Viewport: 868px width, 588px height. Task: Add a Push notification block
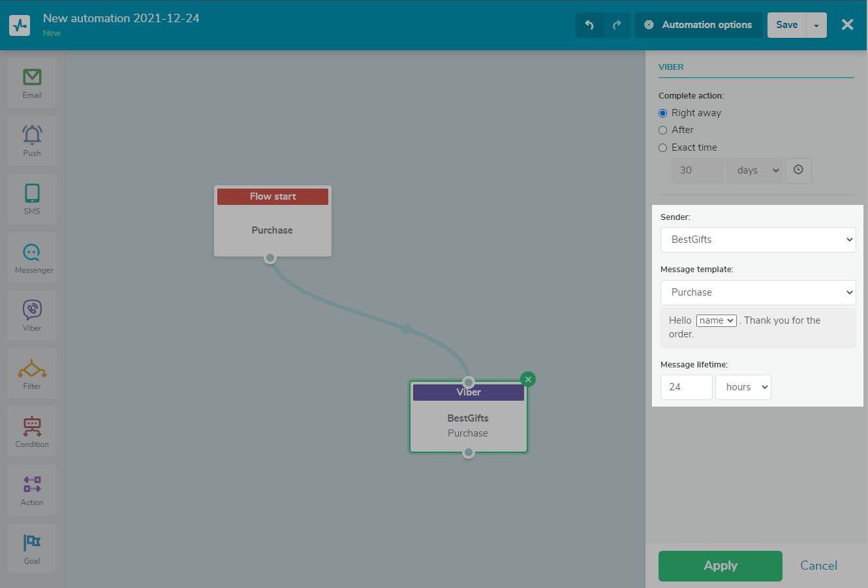(32, 140)
